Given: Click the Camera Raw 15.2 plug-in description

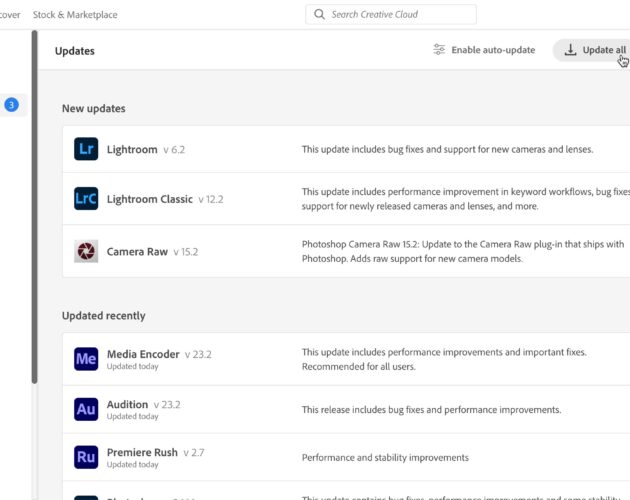Looking at the screenshot, I should pos(463,251).
